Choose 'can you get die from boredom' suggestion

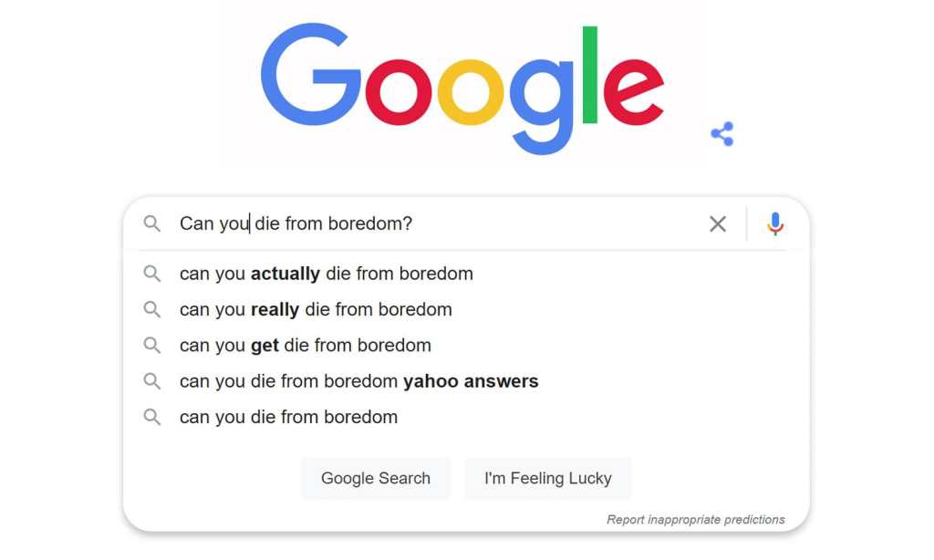click(305, 346)
